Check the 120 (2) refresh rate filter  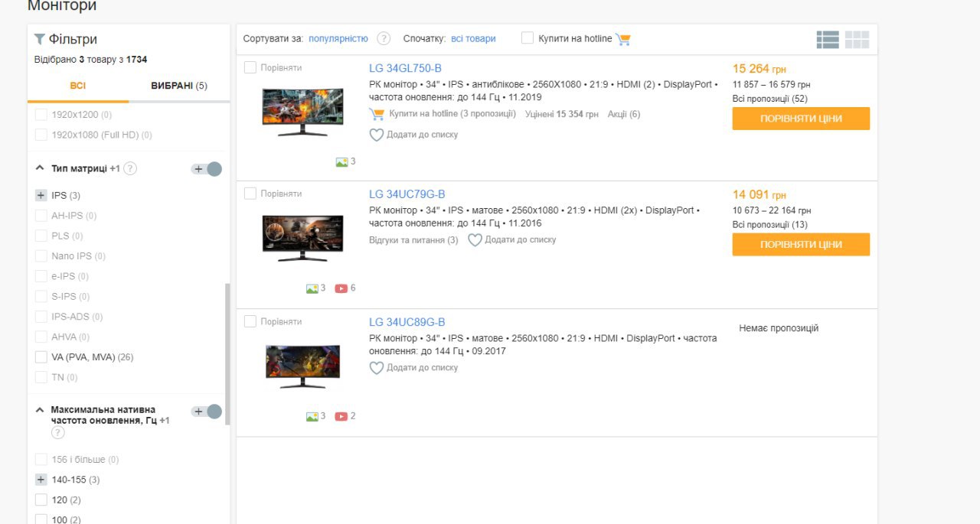(41, 500)
